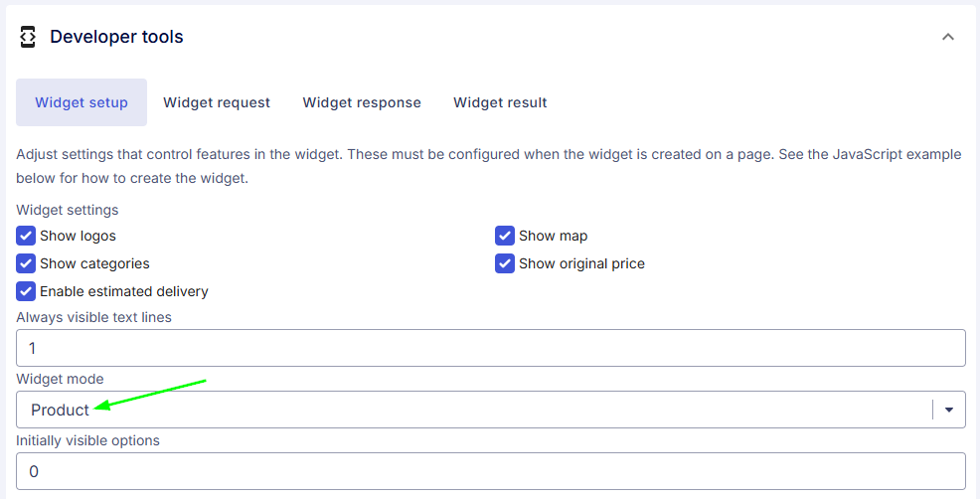Click the Developer tools code icon
This screenshot has width=980, height=499.
point(28,37)
